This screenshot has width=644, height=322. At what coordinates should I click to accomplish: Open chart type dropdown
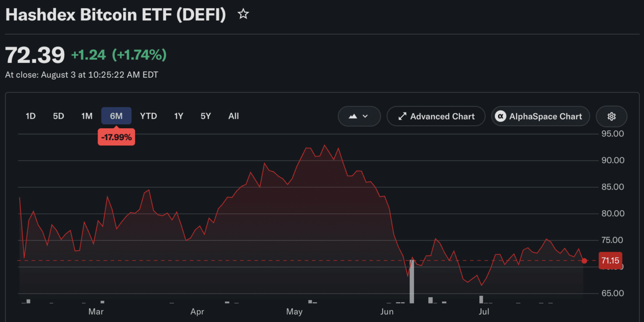[x=359, y=116]
